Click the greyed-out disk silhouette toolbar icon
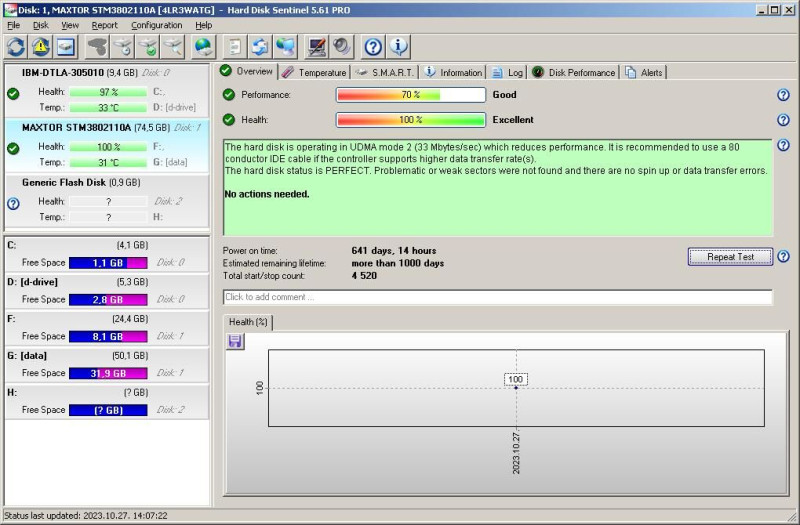 pyautogui.click(x=97, y=47)
